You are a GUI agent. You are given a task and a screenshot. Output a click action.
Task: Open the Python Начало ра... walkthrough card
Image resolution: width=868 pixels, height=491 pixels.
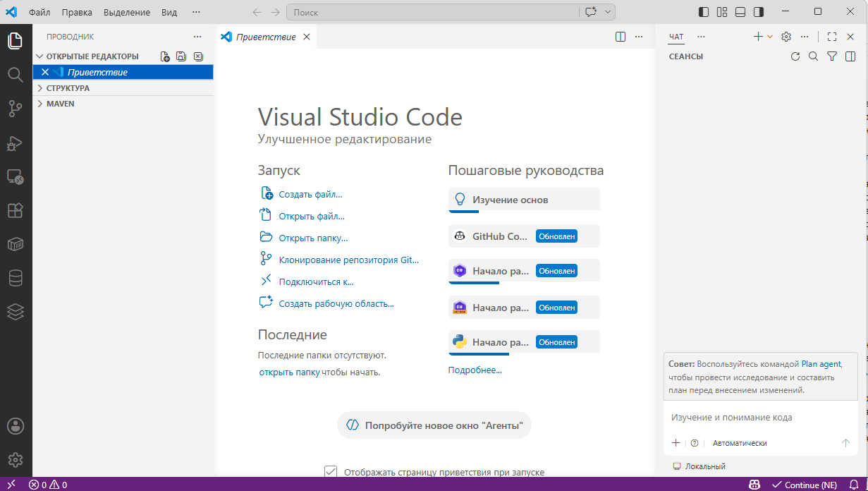pos(524,342)
